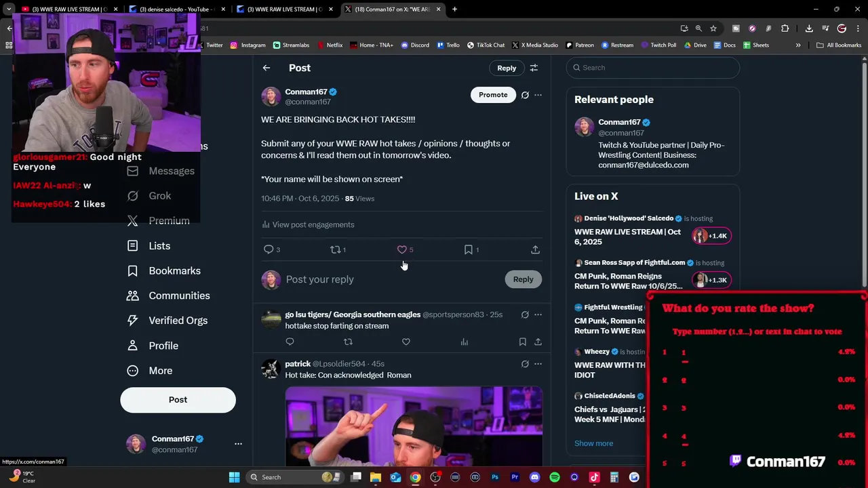View analytics of hottake farting comment
The image size is (868, 488).
pyautogui.click(x=464, y=342)
